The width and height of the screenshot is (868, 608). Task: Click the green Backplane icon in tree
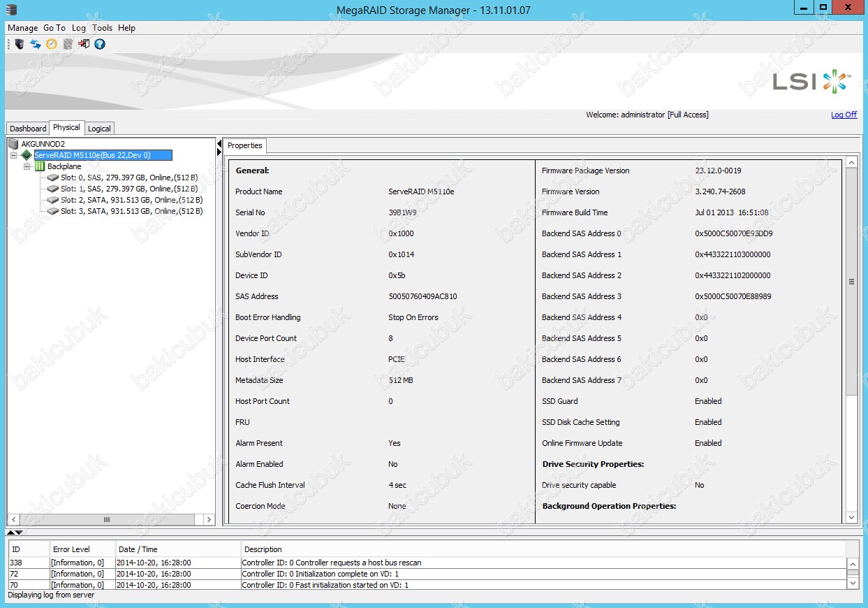40,166
